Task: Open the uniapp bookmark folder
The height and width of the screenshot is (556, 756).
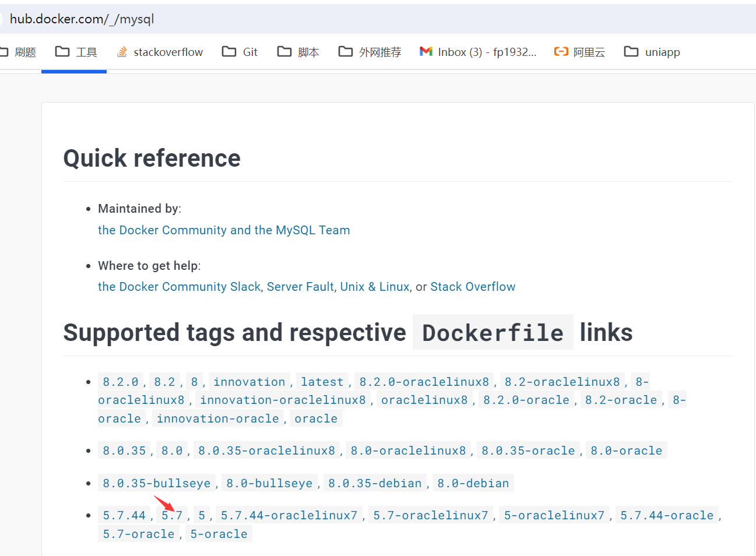Action: coord(652,52)
